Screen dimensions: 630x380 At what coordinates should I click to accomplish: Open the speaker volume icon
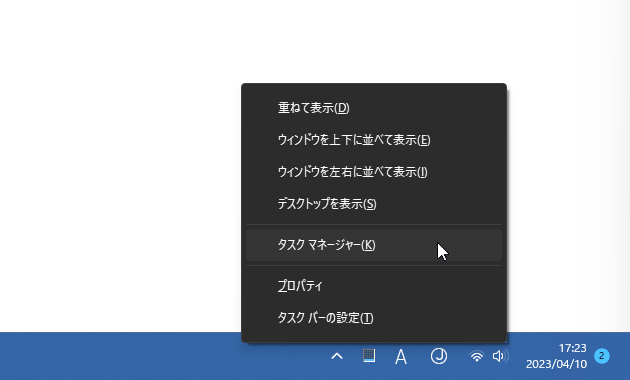(x=500, y=356)
